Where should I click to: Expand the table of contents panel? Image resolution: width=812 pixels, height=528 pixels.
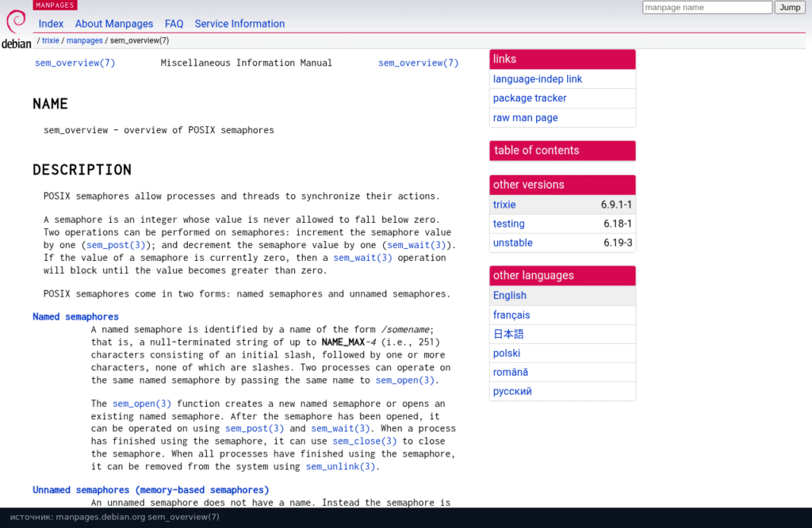(562, 151)
